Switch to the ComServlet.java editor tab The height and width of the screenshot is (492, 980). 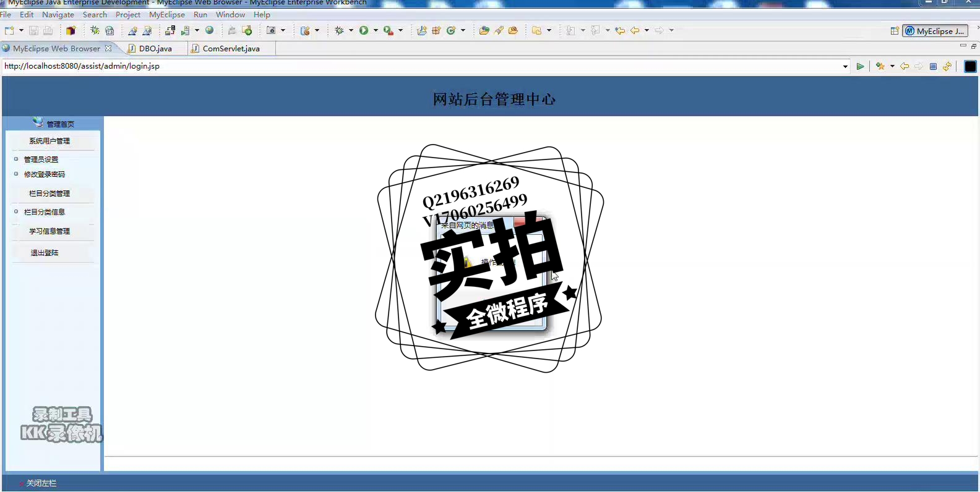pos(231,48)
